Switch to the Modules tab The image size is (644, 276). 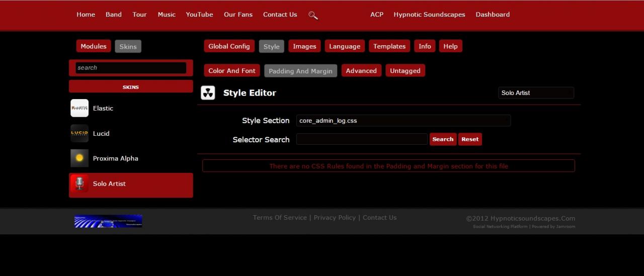(x=94, y=46)
